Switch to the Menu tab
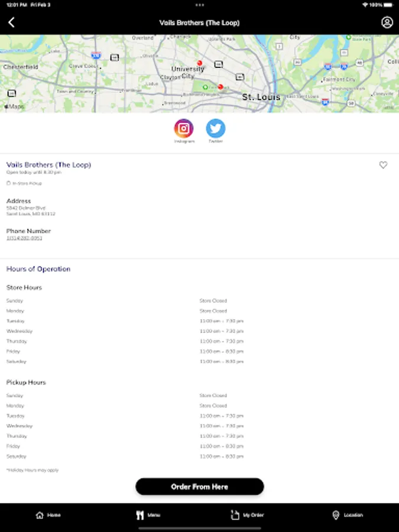Screen dimensions: 399x532 (148, 515)
